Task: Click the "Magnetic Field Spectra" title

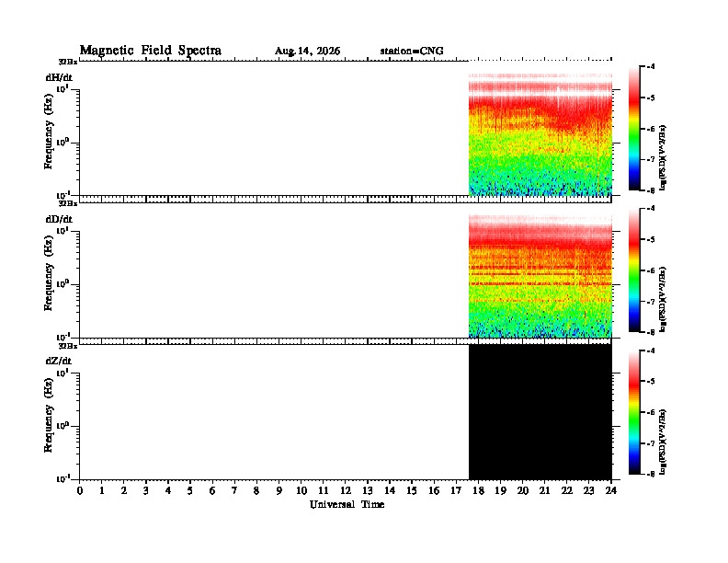Action: [151, 51]
